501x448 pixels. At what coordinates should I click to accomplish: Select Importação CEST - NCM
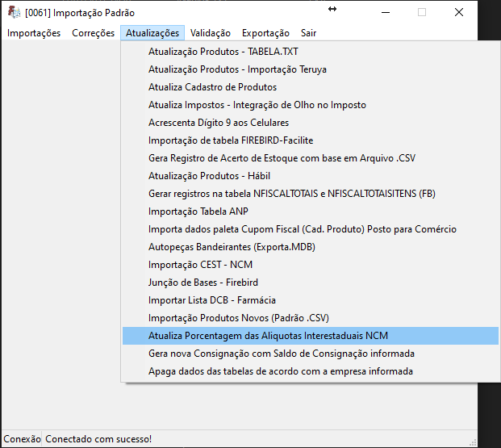click(x=311, y=265)
